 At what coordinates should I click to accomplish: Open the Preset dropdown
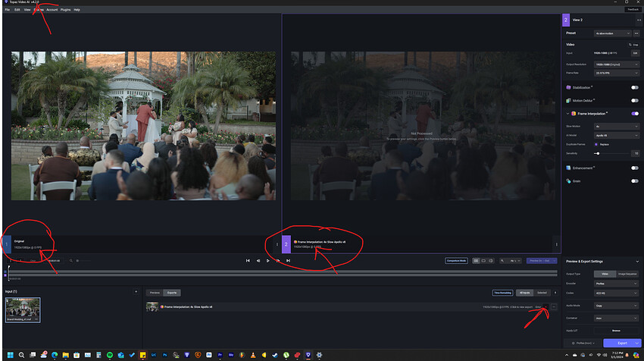[612, 33]
